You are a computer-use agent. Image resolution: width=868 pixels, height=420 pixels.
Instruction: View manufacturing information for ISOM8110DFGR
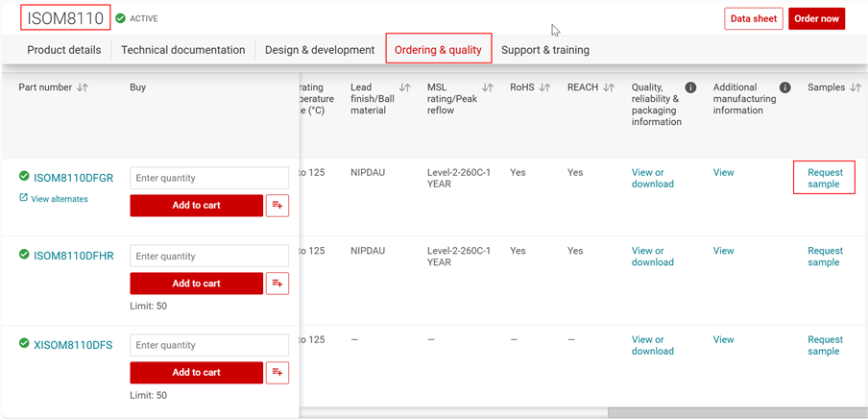(724, 172)
